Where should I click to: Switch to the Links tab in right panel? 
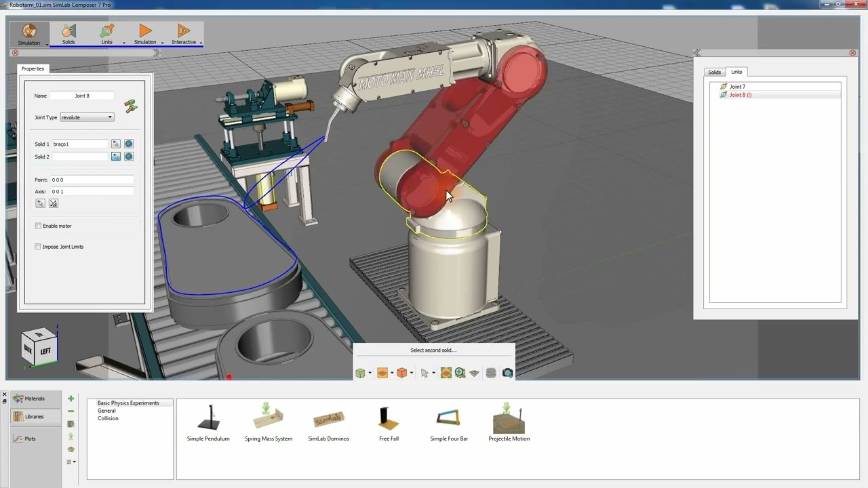[736, 72]
